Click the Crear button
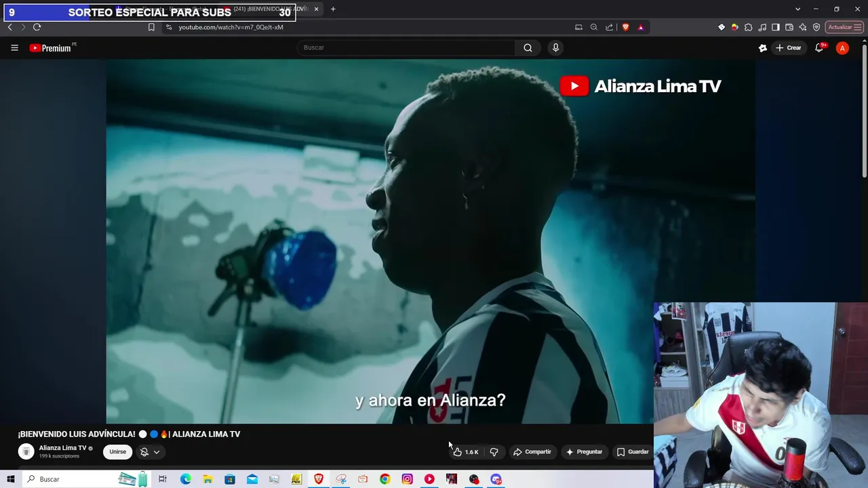 [x=789, y=47]
